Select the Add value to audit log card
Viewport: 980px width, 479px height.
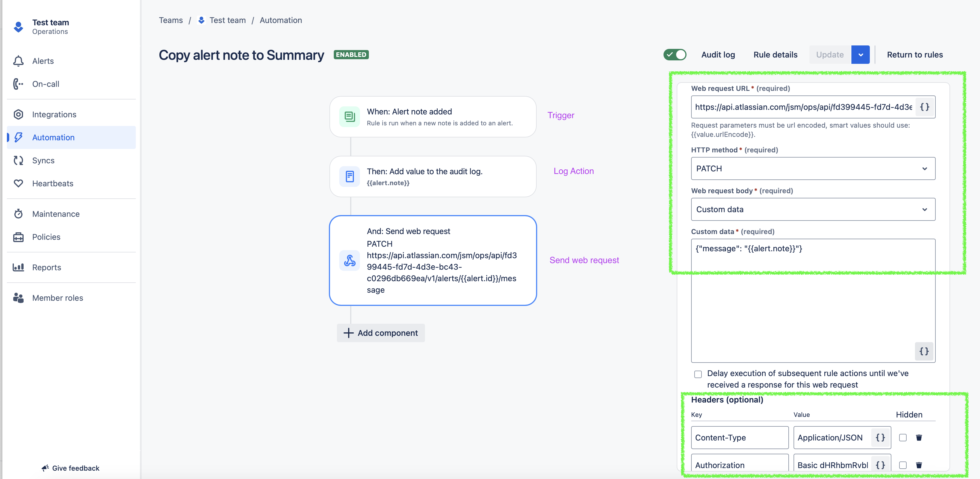click(432, 177)
